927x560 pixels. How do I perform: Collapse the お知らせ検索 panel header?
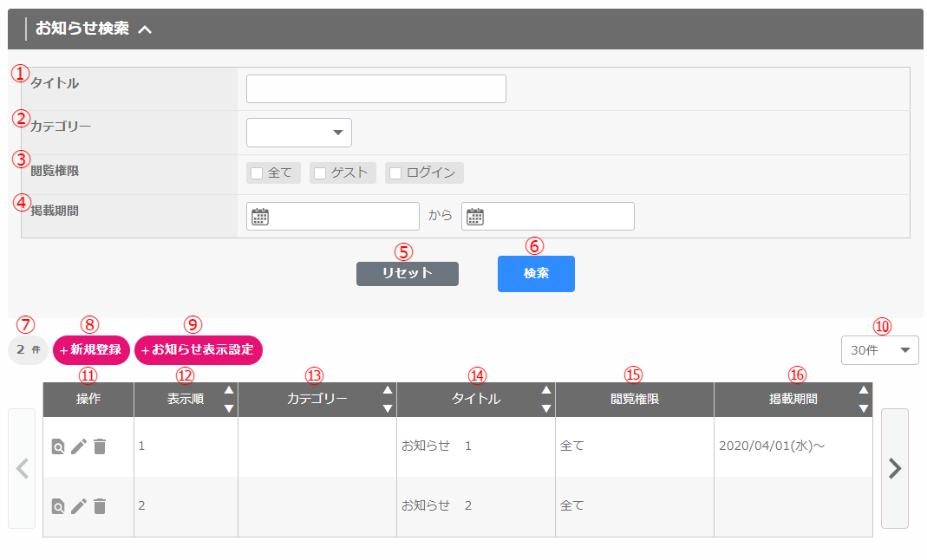145,29
